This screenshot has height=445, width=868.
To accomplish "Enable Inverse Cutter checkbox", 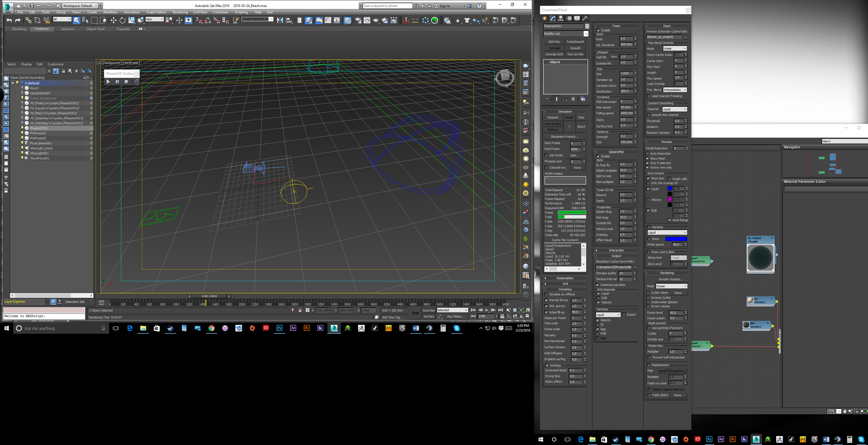I will click(x=648, y=298).
